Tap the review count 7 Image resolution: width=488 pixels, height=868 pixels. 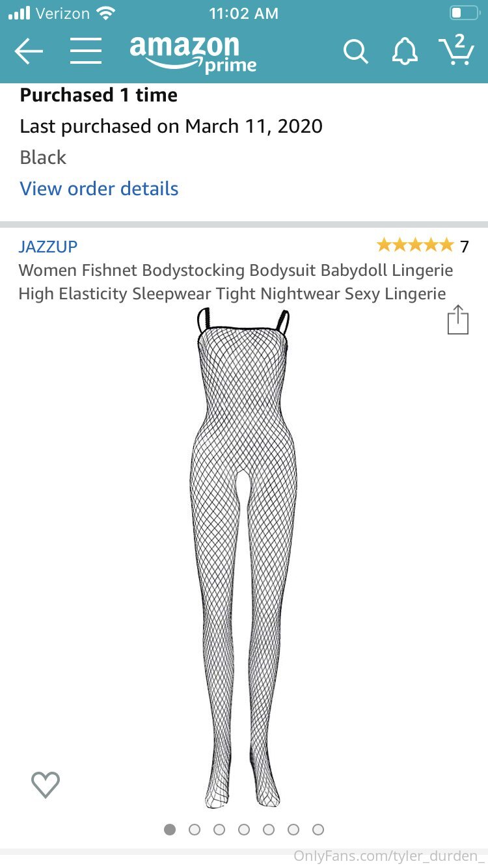pyautogui.click(x=464, y=247)
